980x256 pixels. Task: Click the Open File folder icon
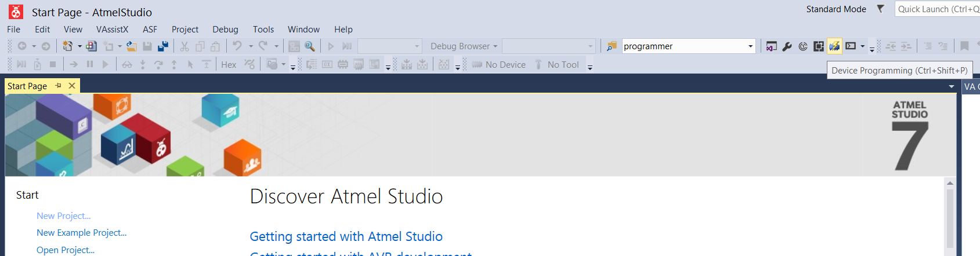[132, 46]
